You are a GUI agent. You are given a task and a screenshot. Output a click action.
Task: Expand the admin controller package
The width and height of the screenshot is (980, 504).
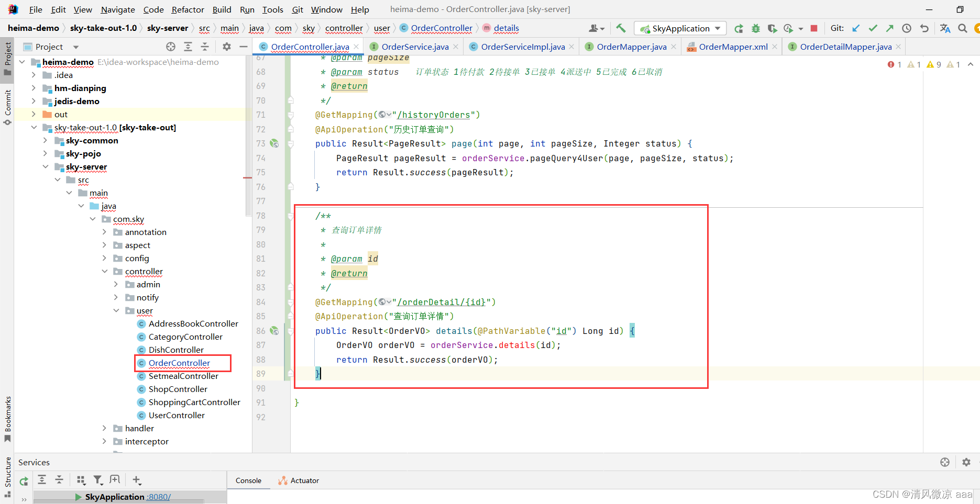click(x=116, y=284)
